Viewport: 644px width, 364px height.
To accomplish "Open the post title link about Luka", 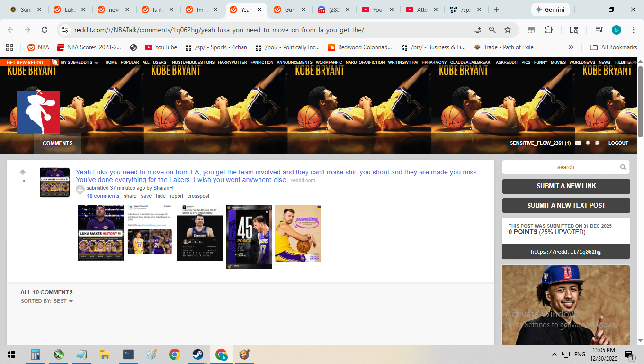I will [x=277, y=176].
